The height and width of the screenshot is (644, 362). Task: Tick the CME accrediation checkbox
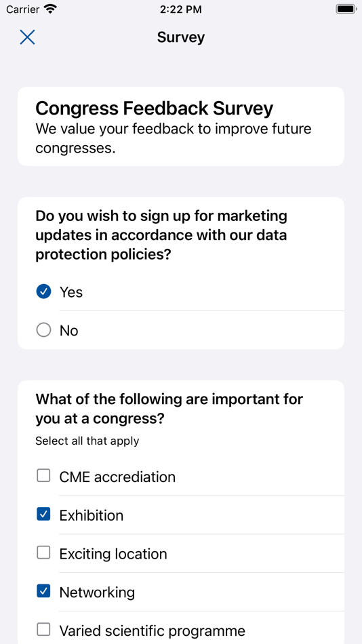point(43,476)
